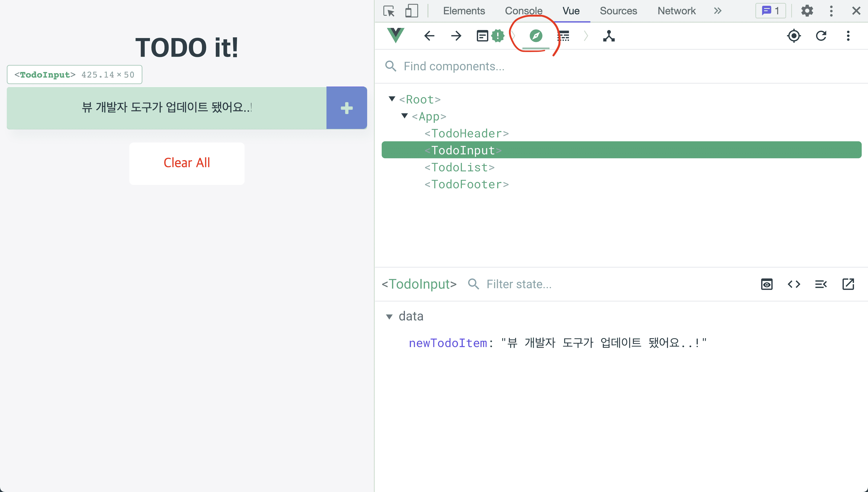Select the Root component
This screenshot has width=868, height=492.
pyautogui.click(x=420, y=99)
